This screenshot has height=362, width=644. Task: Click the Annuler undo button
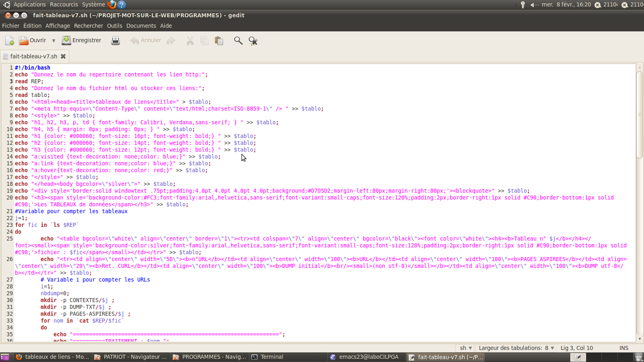click(146, 41)
